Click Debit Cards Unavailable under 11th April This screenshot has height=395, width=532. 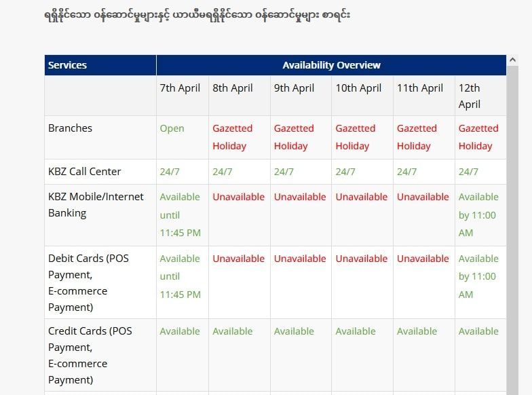[x=423, y=259]
